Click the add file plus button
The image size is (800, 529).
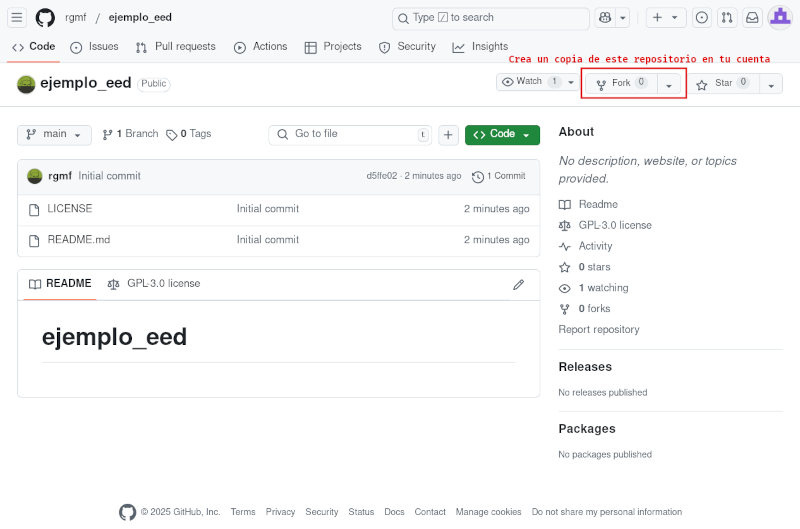449,135
